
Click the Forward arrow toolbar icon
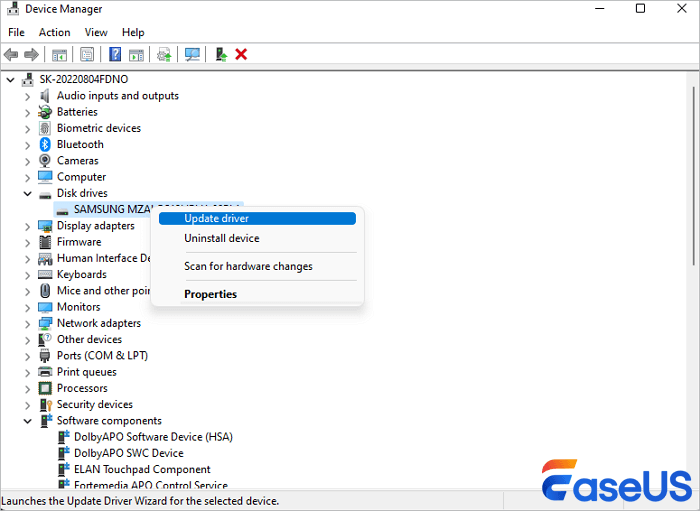coord(31,55)
